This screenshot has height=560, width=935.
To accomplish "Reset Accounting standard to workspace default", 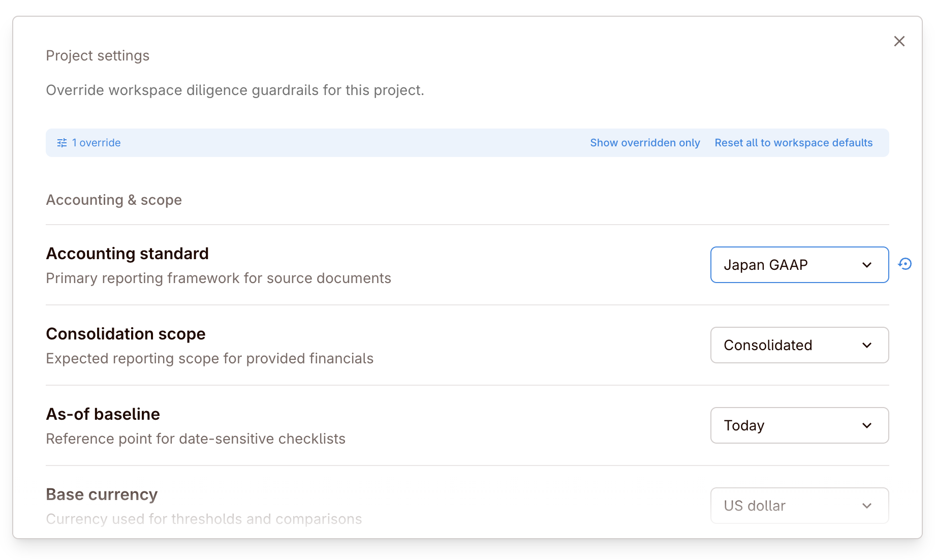I will (x=905, y=264).
